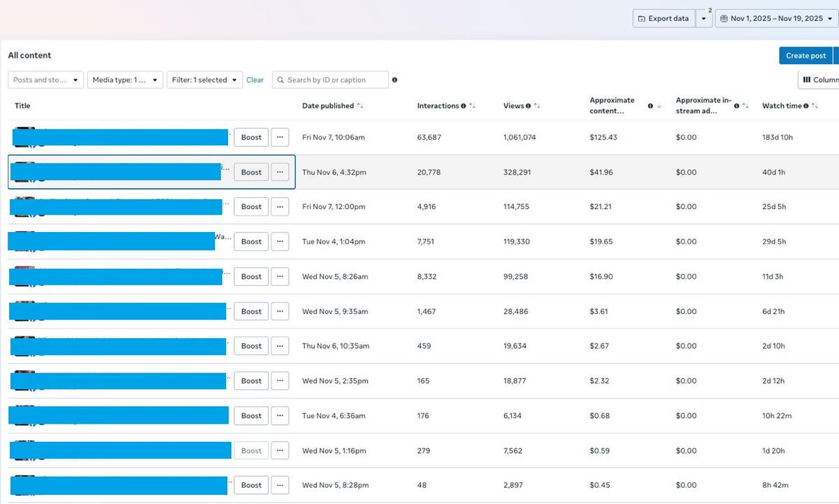This screenshot has height=504, width=839.
Task: Boost the Thu Nov 6, 4:32pm post
Action: pyautogui.click(x=251, y=173)
